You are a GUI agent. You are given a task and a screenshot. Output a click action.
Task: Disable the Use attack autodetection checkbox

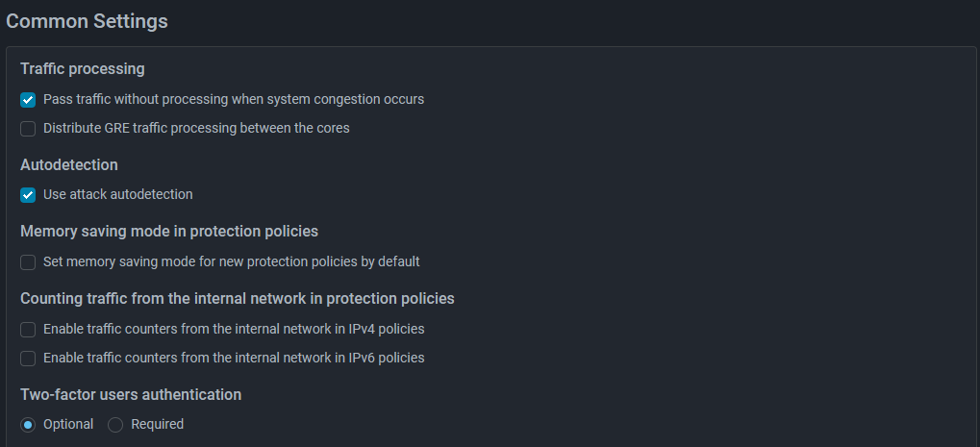(x=28, y=195)
